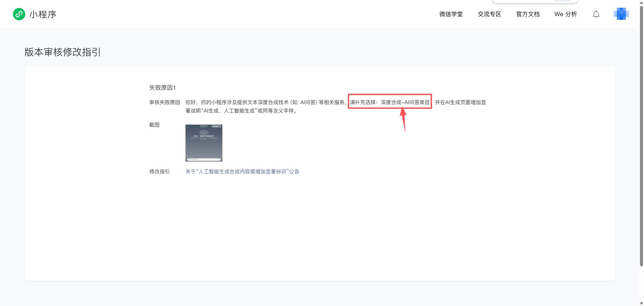Open the 人工智能生成合成内容需增加显著标识 公告 link
Screen dimensions: 644x306
coord(242,172)
